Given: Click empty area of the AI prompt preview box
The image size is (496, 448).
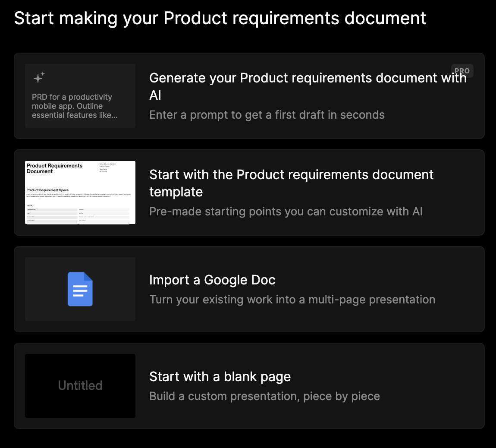Looking at the screenshot, I should pos(108,78).
